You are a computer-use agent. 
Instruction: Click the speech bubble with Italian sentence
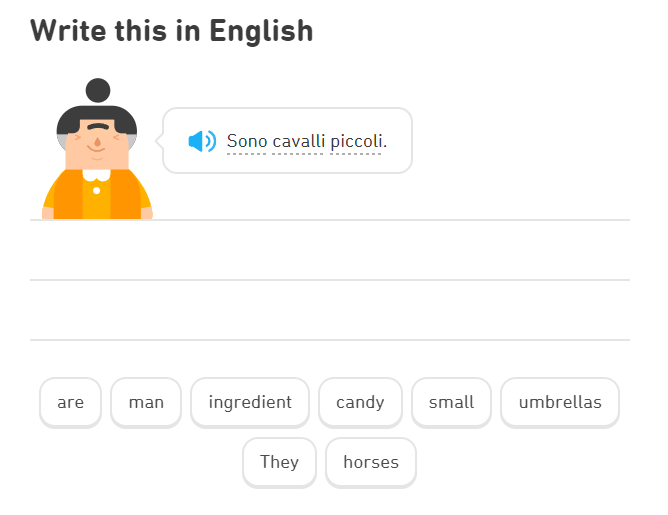[288, 141]
